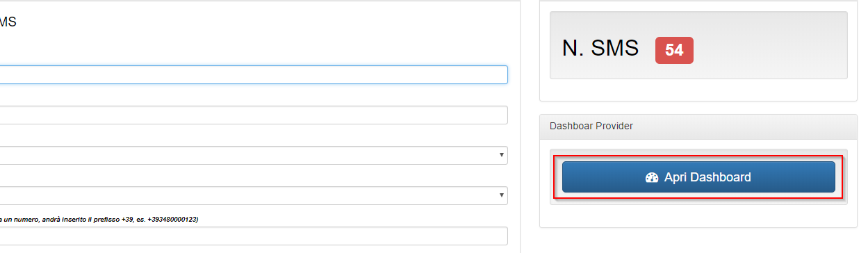
Task: Click the input field under the +39 prefix hint
Action: (254, 236)
